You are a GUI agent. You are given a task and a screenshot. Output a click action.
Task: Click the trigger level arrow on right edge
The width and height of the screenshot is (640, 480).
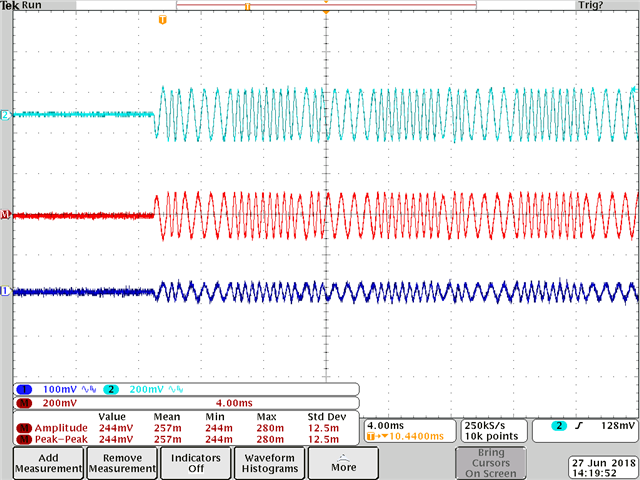coord(634,89)
